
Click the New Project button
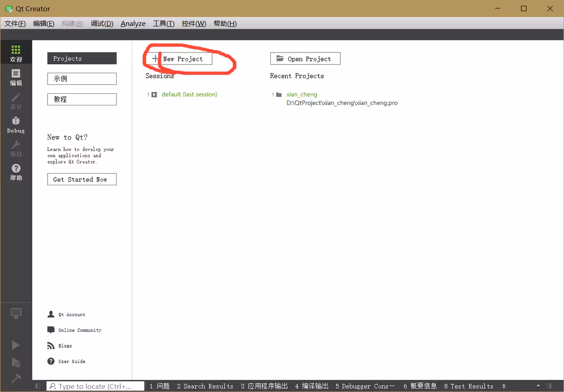pos(179,58)
